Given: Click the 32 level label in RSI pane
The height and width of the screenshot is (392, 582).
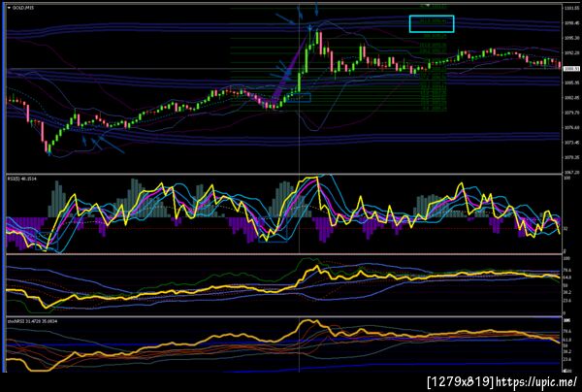Looking at the screenshot, I should point(566,229).
